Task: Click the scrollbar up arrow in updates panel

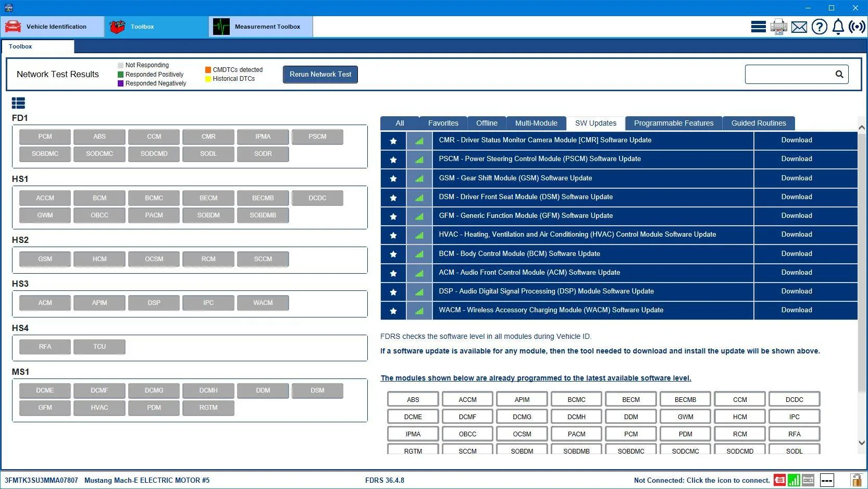Action: [862, 127]
